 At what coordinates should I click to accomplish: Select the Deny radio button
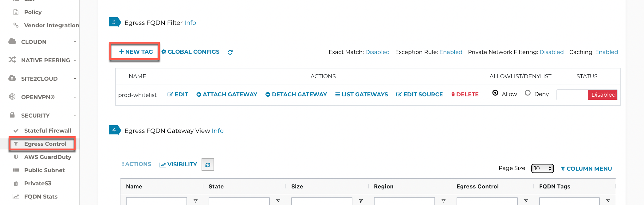point(528,93)
